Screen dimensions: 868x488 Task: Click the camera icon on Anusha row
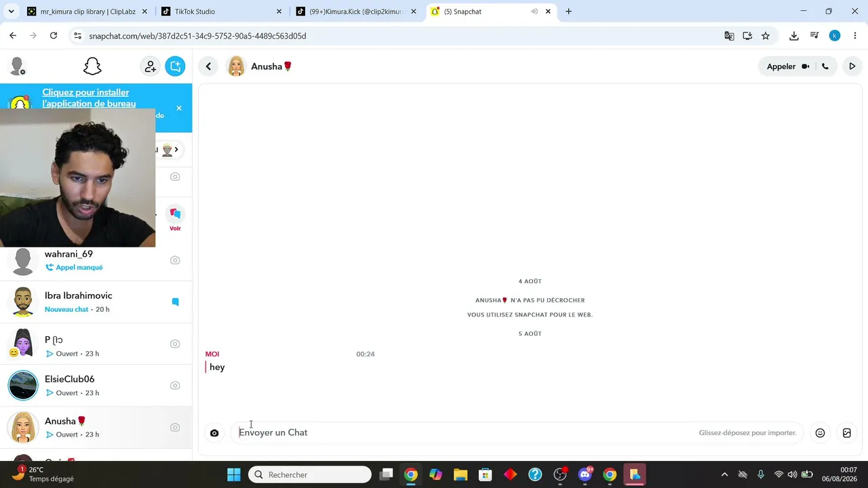[x=175, y=427]
